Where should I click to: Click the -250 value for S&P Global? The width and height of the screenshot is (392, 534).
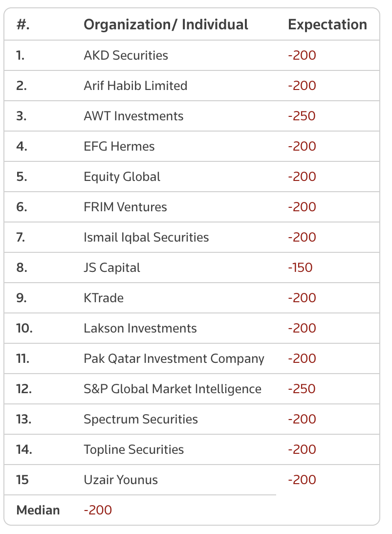coord(302,389)
